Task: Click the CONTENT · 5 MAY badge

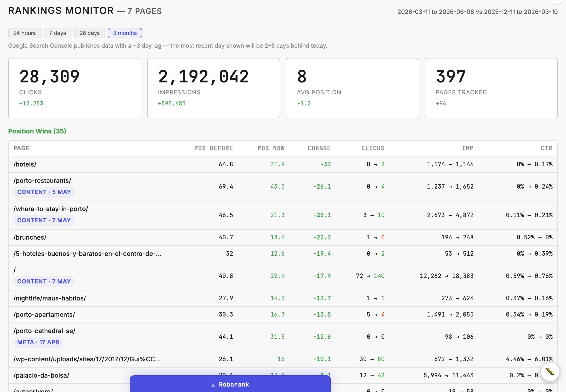Action: click(44, 192)
